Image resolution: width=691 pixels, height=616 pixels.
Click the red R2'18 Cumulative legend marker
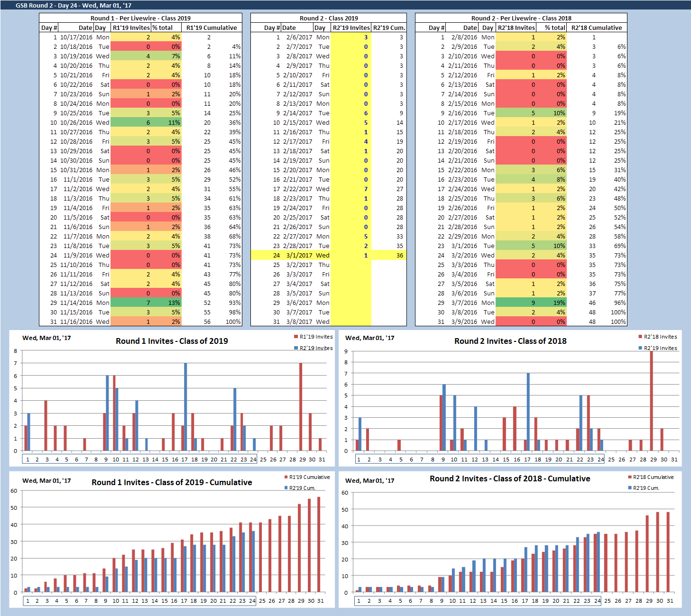click(x=630, y=478)
